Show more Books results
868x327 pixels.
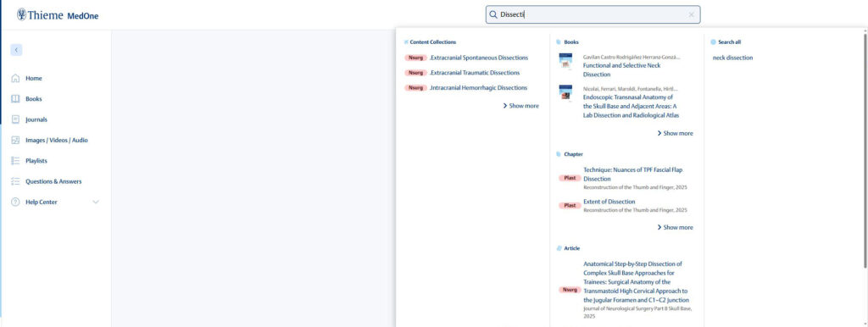click(x=676, y=133)
